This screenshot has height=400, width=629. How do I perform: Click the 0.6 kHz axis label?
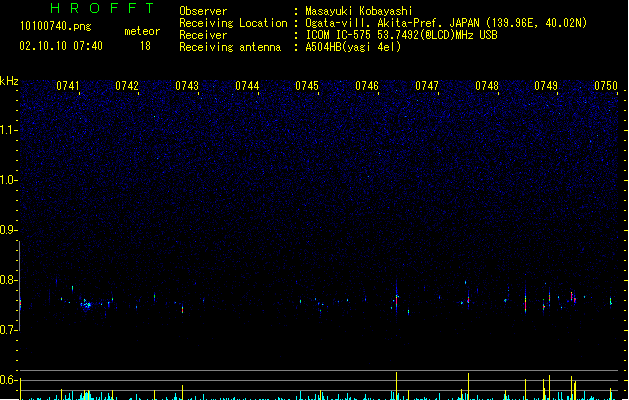[x=8, y=380]
